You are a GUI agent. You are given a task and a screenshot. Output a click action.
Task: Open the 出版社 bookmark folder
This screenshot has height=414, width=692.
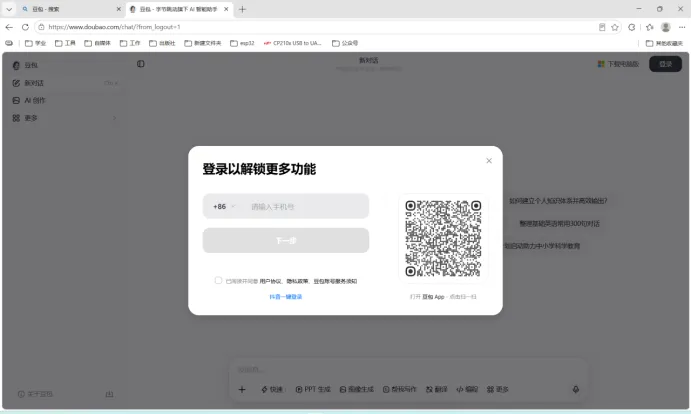pyautogui.click(x=162, y=43)
